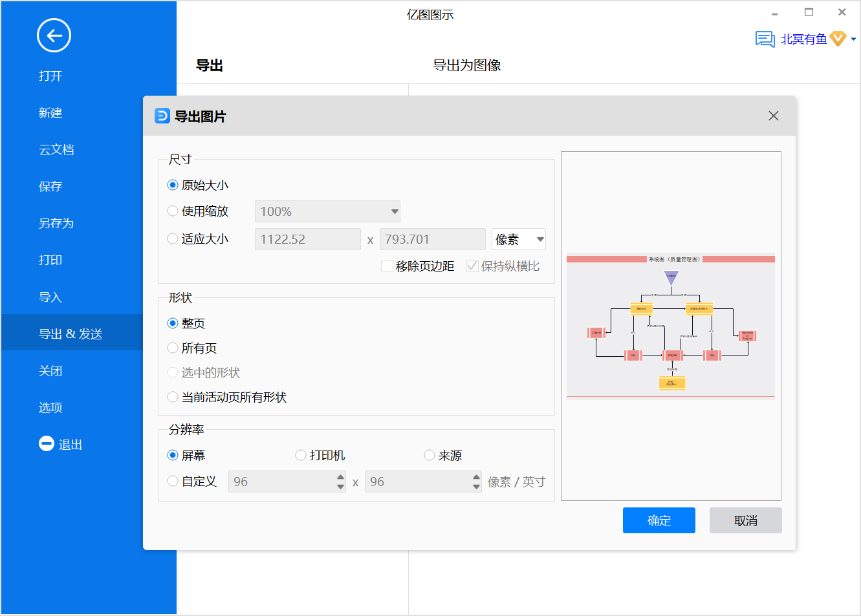Open the 像素 unit dropdown
The height and width of the screenshot is (616, 861).
click(x=539, y=239)
